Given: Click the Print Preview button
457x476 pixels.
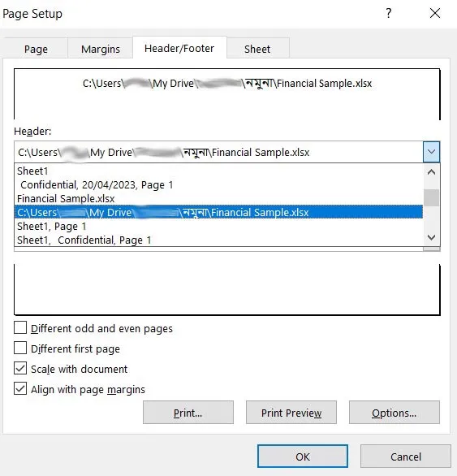Looking at the screenshot, I should click(291, 413).
